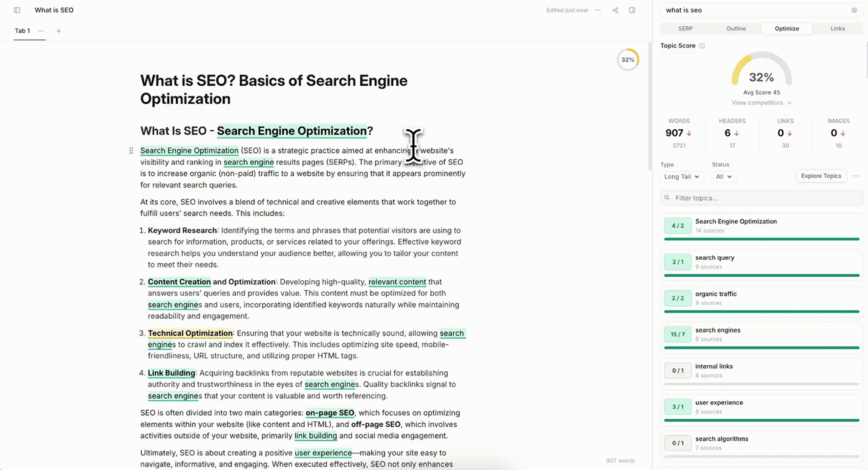This screenshot has height=470, width=868.
Task: Open the Long Tail type dropdown
Action: [x=682, y=177]
